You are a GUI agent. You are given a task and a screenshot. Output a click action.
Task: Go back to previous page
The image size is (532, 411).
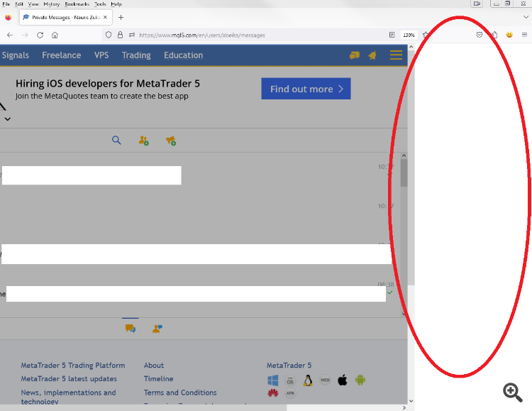tap(10, 35)
